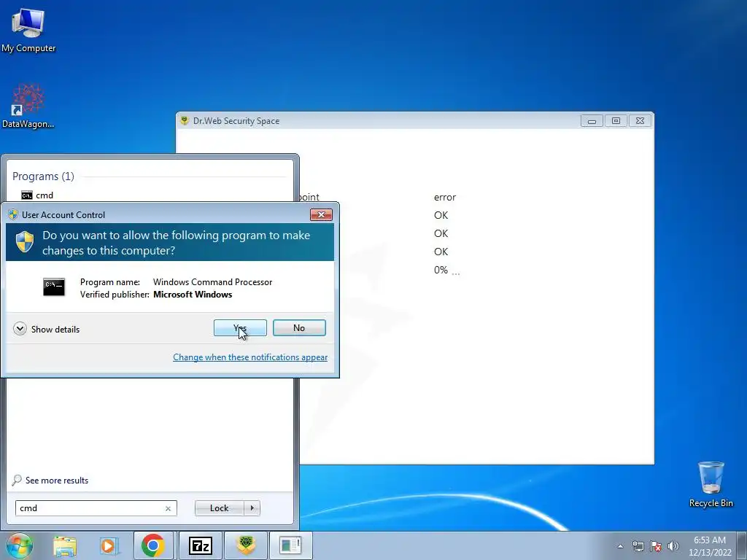747x560 pixels.
Task: Click the network tray icon
Action: (x=638, y=546)
